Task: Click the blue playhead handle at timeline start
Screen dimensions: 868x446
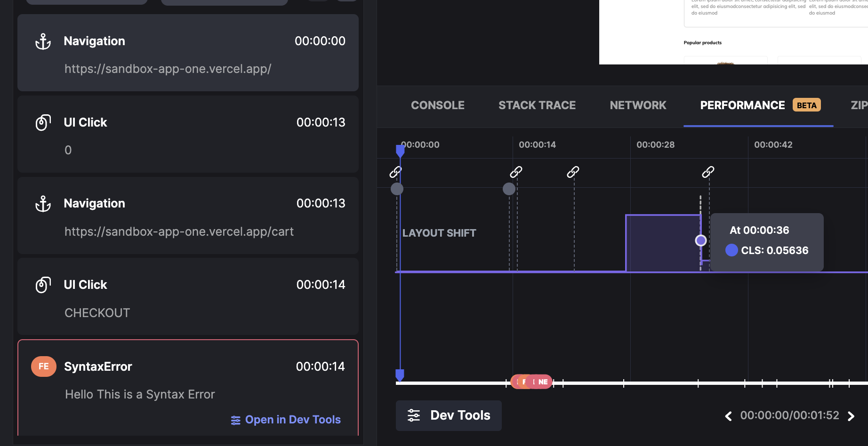Action: (x=400, y=151)
